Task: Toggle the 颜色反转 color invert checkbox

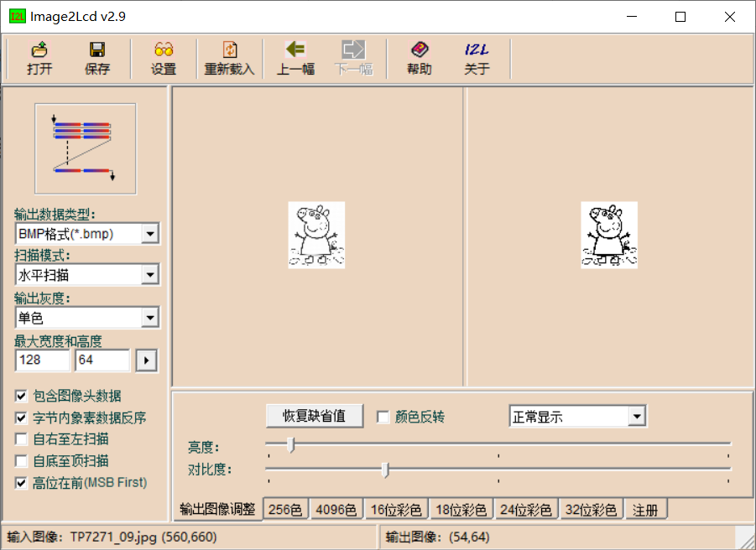Action: 382,416
